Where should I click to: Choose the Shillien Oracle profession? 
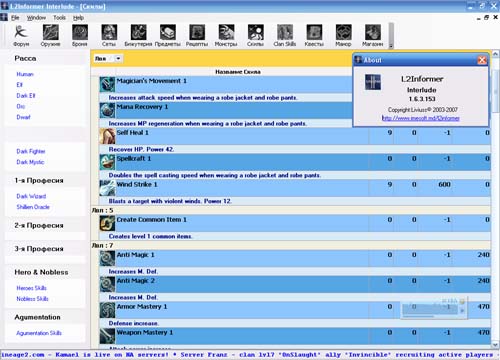(33, 207)
